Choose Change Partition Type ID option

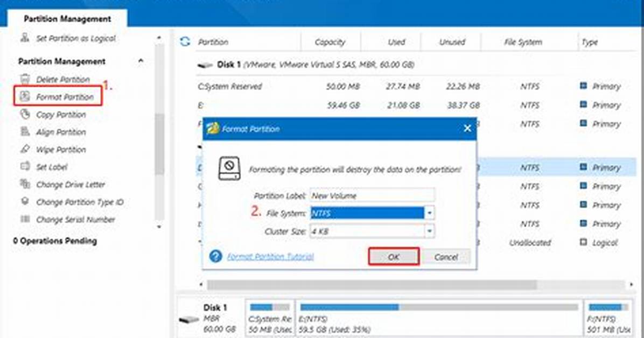80,202
